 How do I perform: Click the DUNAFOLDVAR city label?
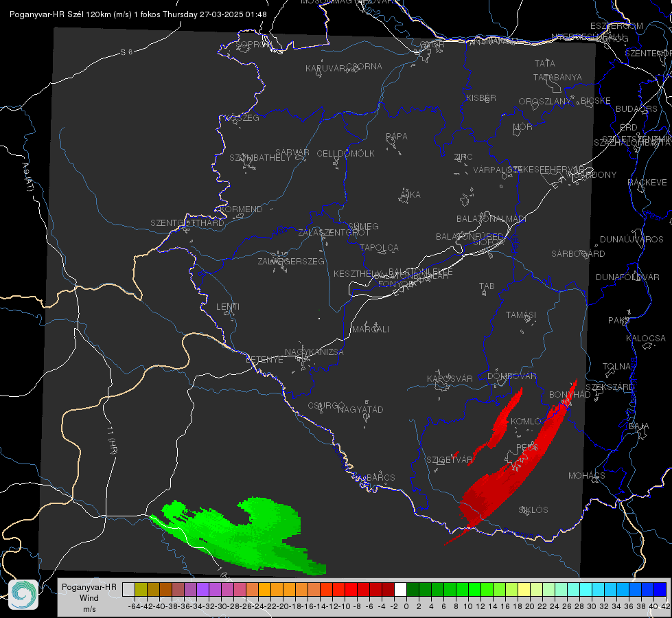point(627,277)
